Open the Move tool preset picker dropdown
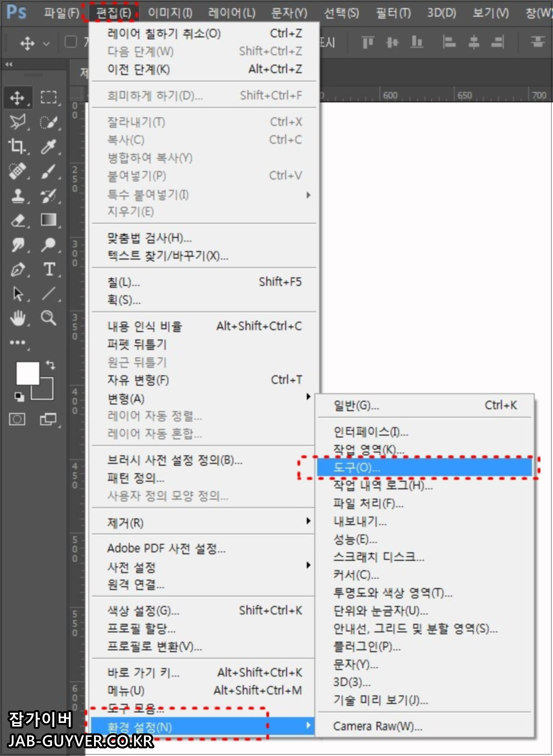The height and width of the screenshot is (756, 553). (46, 44)
